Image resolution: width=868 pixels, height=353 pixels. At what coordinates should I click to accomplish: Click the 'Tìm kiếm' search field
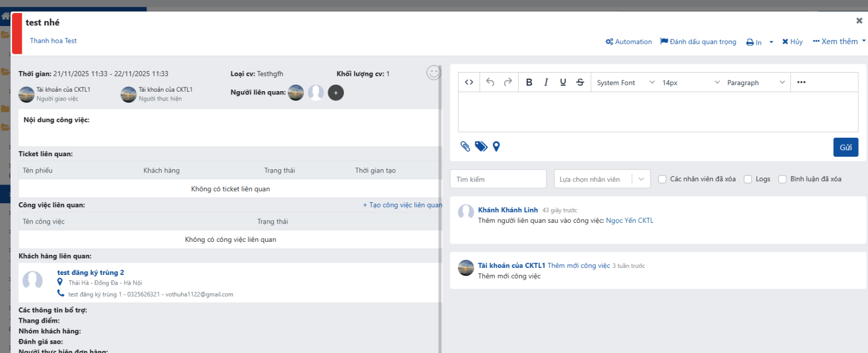pos(498,179)
